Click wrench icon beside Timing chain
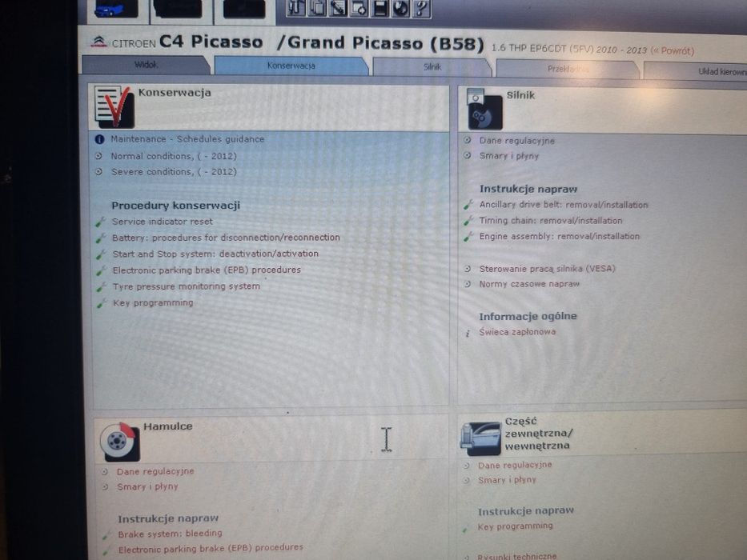 pyautogui.click(x=468, y=221)
